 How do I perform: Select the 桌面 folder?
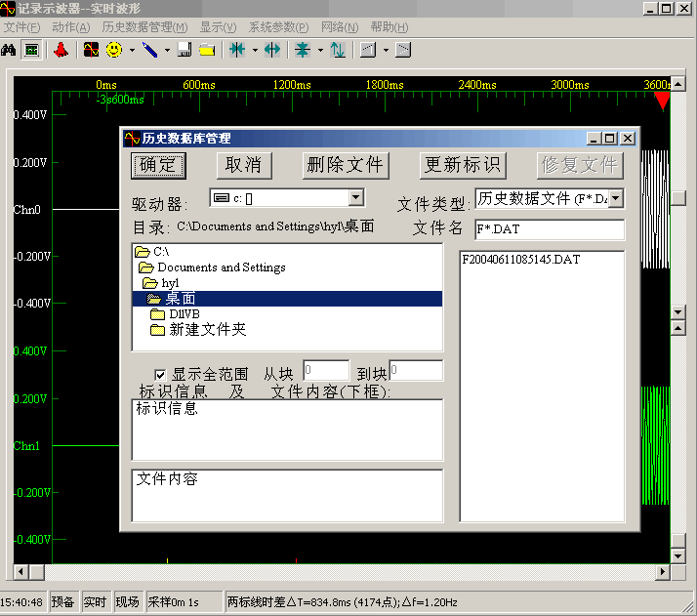click(287, 299)
